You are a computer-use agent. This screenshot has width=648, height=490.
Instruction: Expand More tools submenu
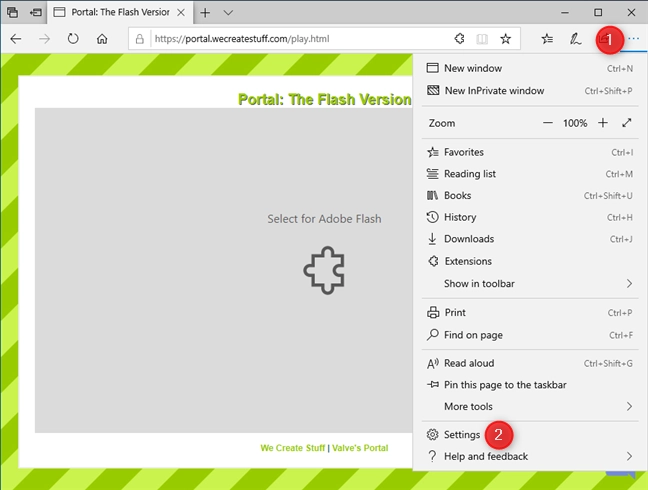pyautogui.click(x=530, y=407)
